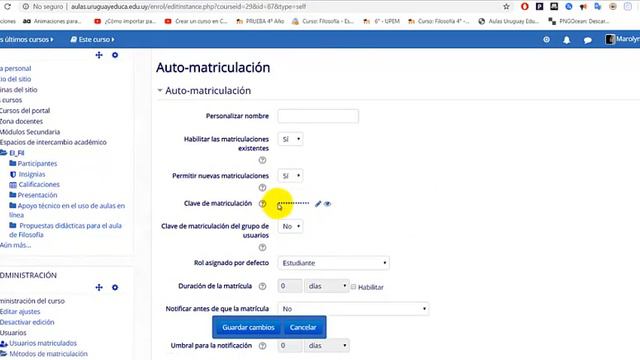Open the Permitir nuevas matriculaciones dropdown
Viewport: 640px width, 360px height.
click(290, 176)
